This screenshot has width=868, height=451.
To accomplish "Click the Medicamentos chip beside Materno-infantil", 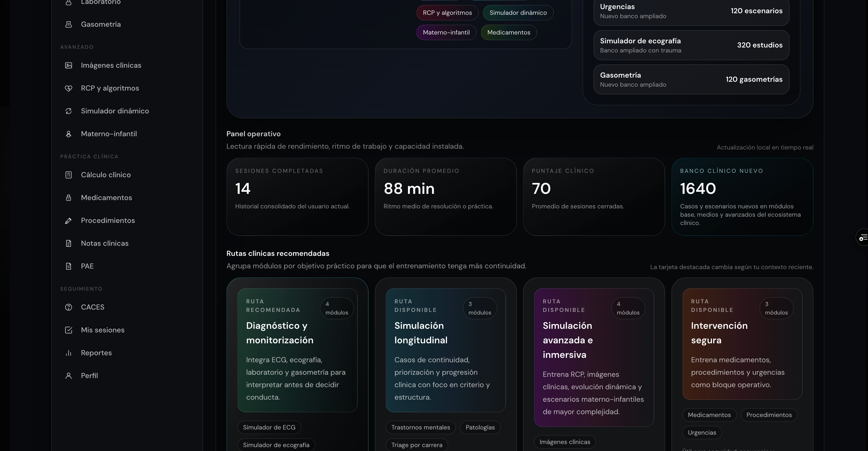I will (x=509, y=32).
